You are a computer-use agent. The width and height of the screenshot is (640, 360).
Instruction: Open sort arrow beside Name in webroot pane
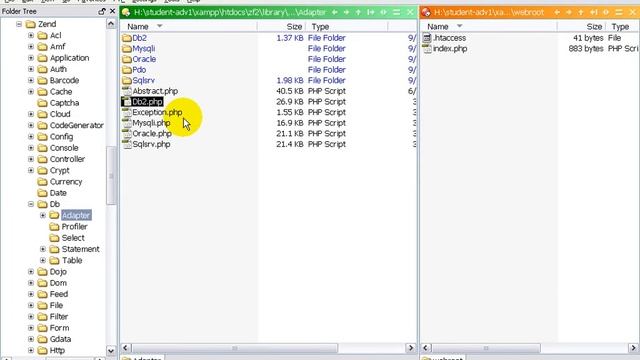tap(460, 26)
